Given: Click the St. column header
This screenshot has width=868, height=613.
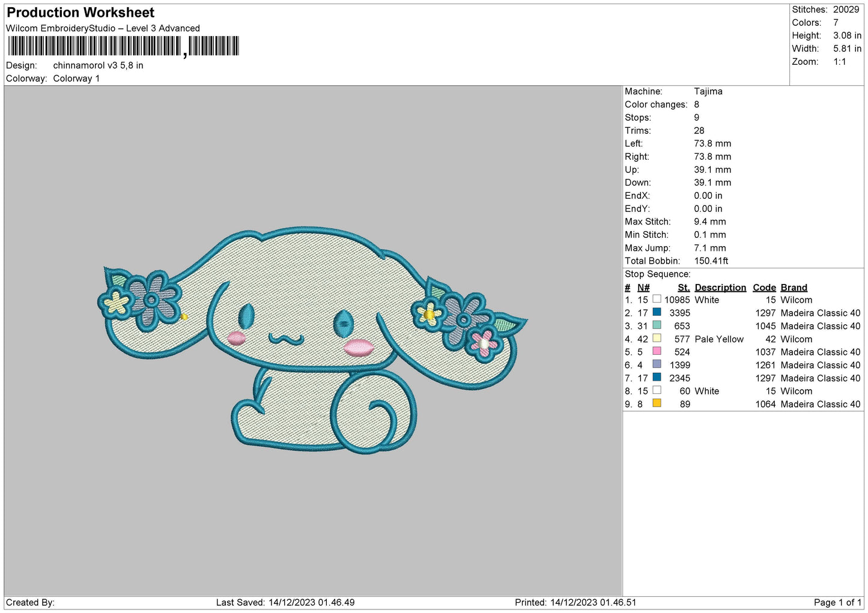Looking at the screenshot, I should point(684,288).
